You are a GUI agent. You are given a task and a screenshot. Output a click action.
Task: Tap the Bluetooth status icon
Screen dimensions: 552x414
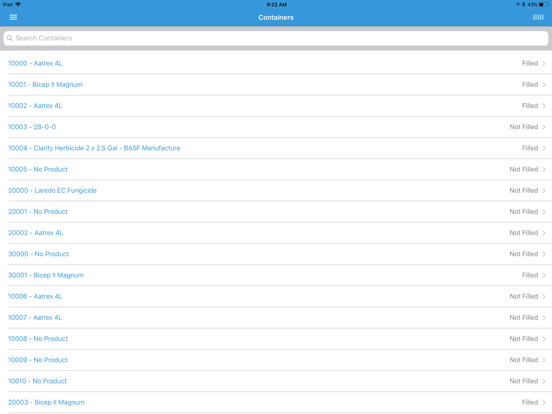[523, 5]
